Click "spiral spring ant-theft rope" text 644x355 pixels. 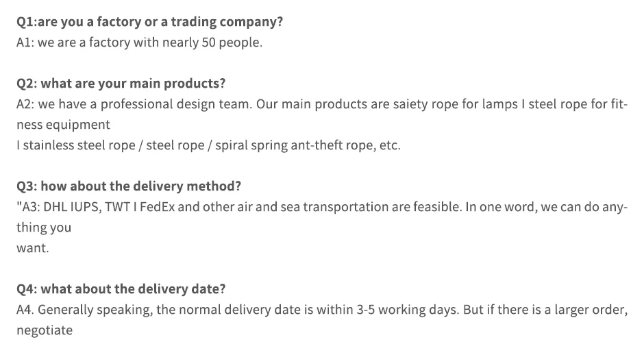tap(290, 145)
